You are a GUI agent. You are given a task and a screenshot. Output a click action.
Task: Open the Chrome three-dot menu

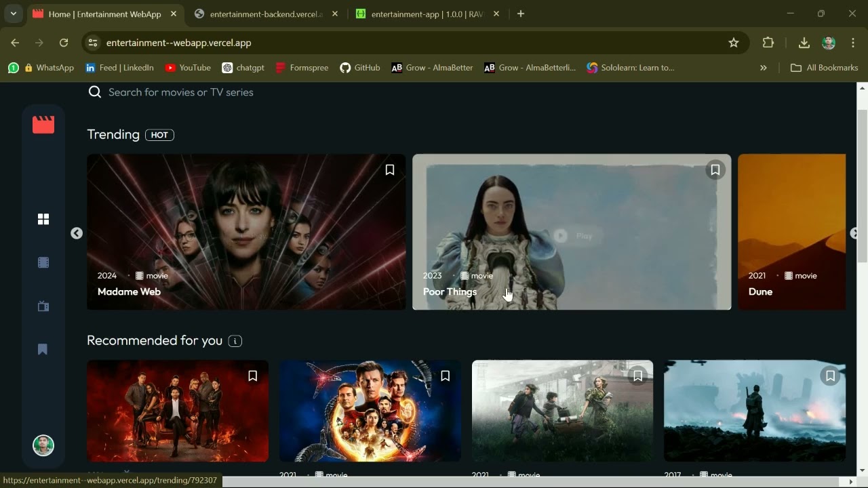tap(853, 43)
